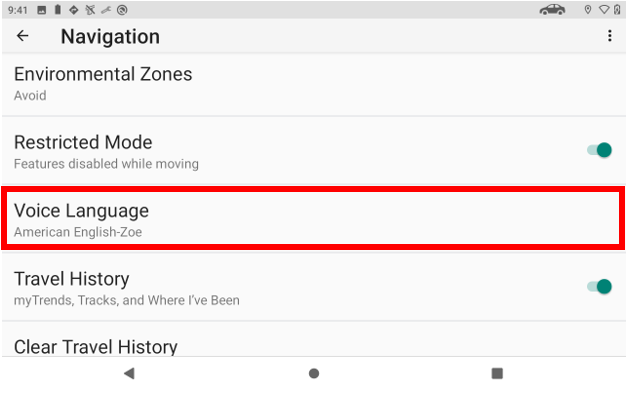This screenshot has height=394, width=626.
Task: Open the Voice Language selection
Action: coord(313,219)
